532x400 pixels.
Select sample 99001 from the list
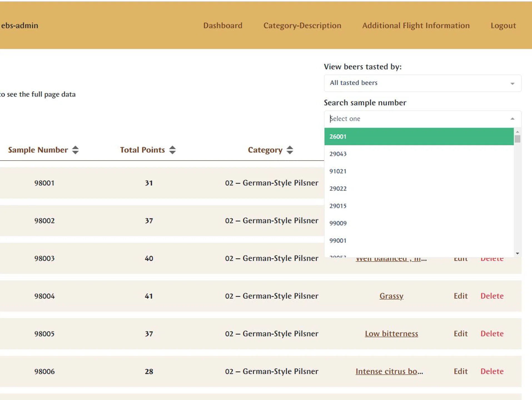[x=419, y=240]
